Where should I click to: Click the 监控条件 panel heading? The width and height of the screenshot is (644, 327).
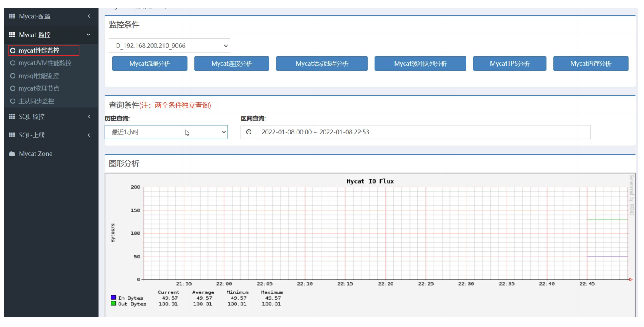coord(124,25)
